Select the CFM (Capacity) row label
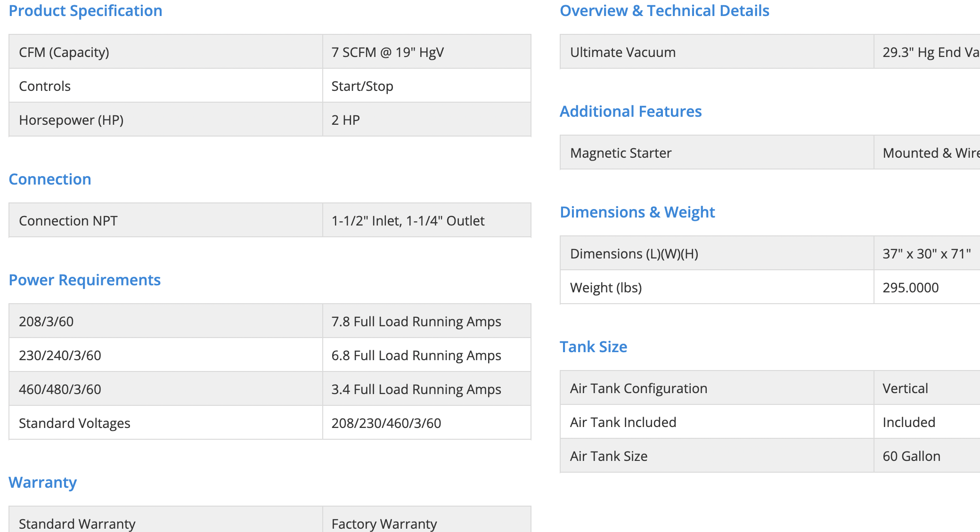Screen dimensions: 980x532 click(x=64, y=52)
